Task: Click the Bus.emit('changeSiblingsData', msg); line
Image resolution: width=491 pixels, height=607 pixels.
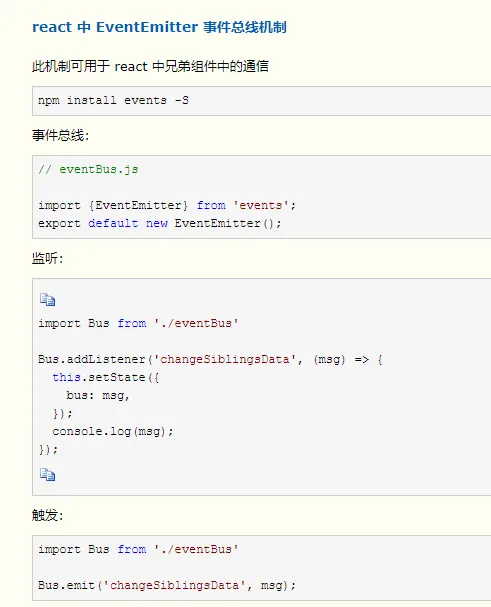Action: coord(167,585)
